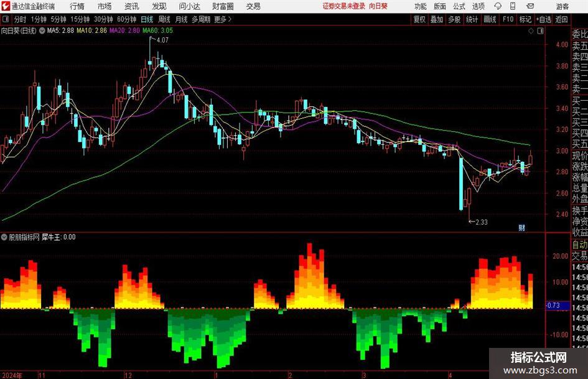Click the 现价 label in side panel

point(580,156)
